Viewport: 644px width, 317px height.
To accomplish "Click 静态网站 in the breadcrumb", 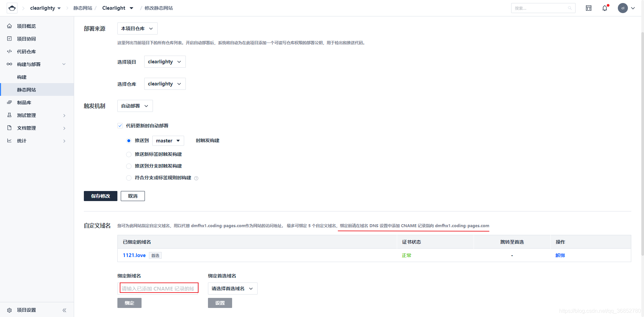I will pyautogui.click(x=83, y=8).
